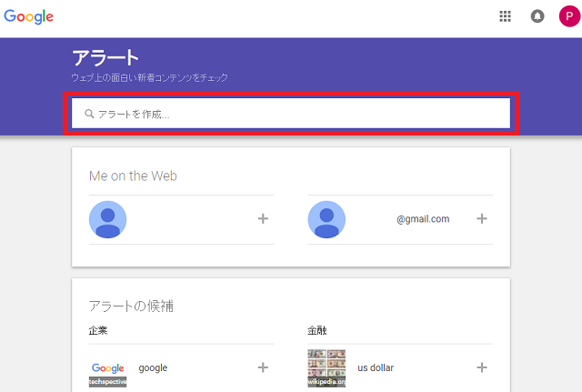Image resolution: width=582 pixels, height=392 pixels.
Task: Click the us dollar wikipedia thumbnail
Action: coord(326,368)
